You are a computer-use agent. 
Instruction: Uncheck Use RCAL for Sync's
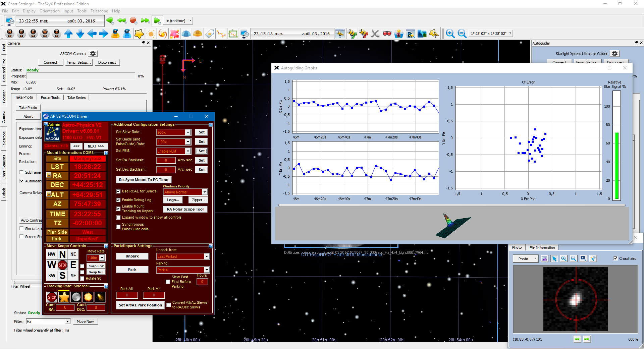[118, 191]
